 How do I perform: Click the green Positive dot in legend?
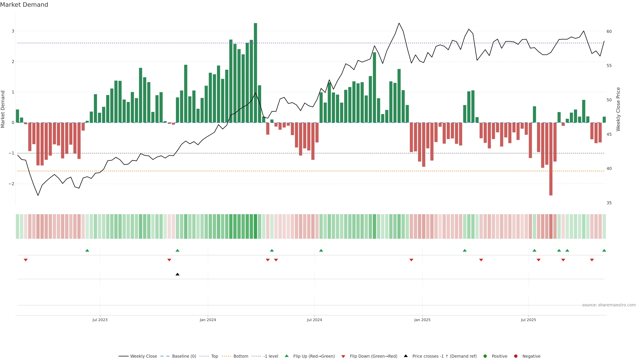coord(485,356)
